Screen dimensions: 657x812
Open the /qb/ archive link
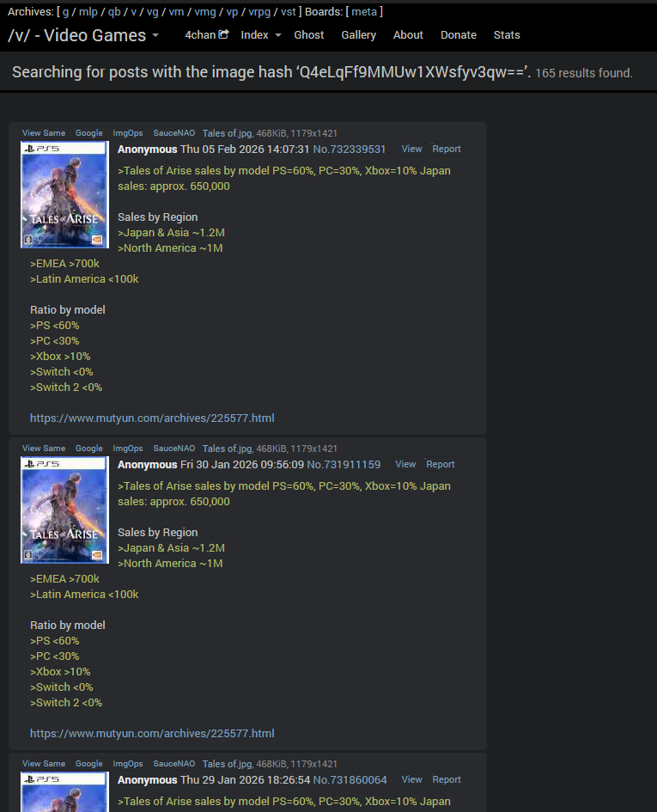pos(114,12)
